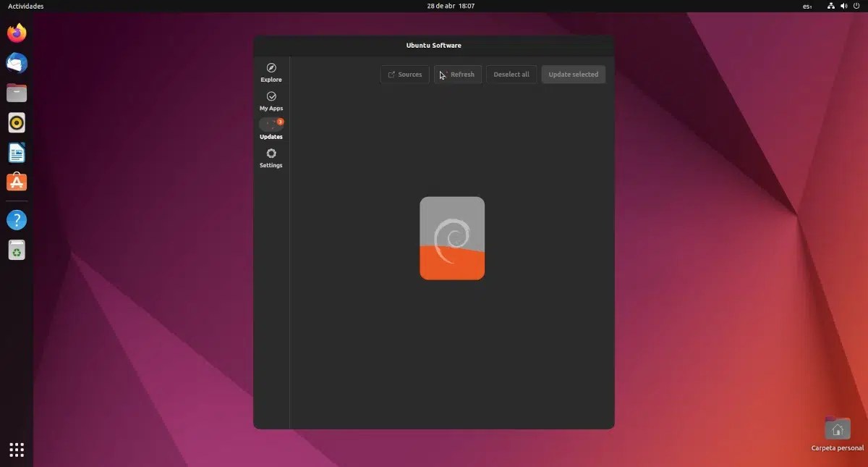This screenshot has height=467, width=868.
Task: Open the Explore section in sidebar
Action: click(x=271, y=72)
